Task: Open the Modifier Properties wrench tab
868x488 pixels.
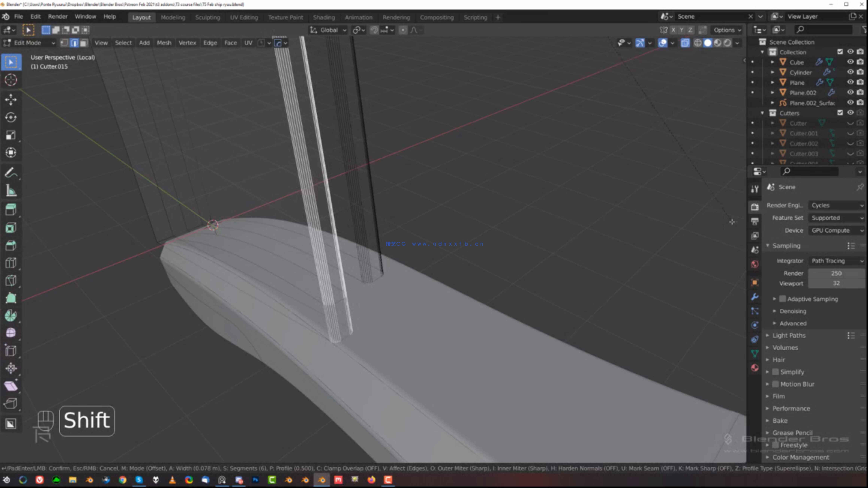Action: coord(755,297)
